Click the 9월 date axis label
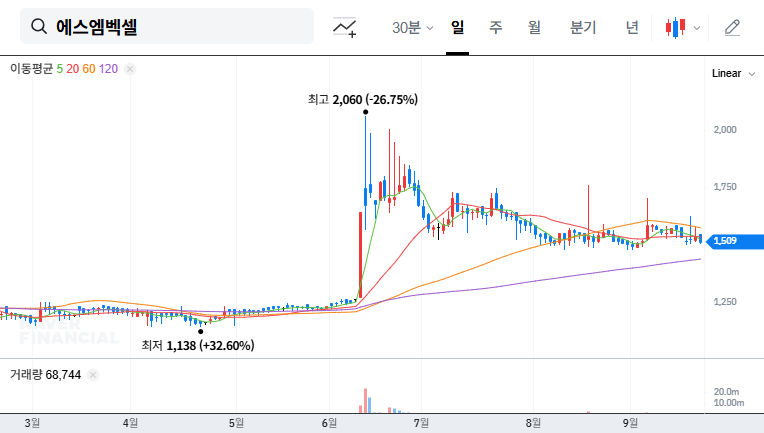The width and height of the screenshot is (764, 433). point(630,423)
